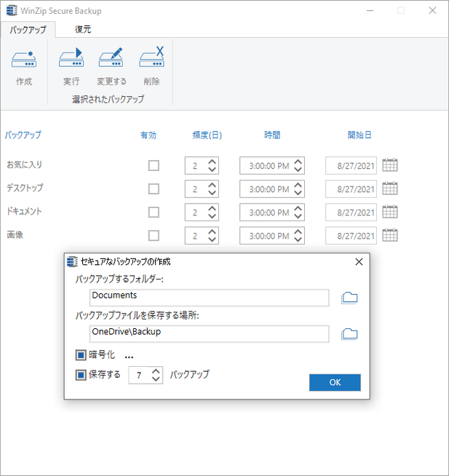Toggle the 保存する keep backups checkbox
449x476 pixels.
click(81, 375)
